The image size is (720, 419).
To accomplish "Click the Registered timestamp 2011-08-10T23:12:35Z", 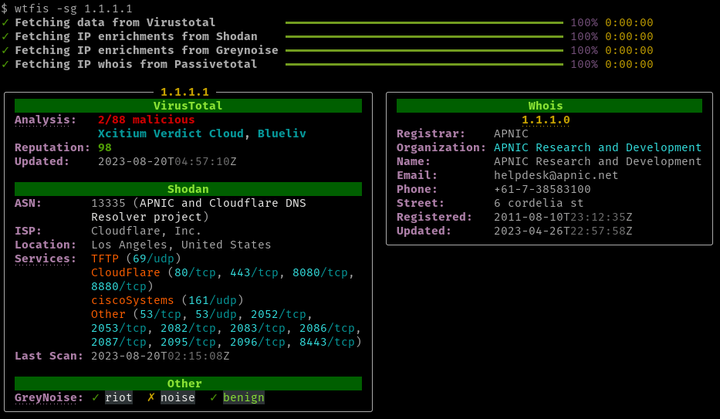I will click(563, 217).
